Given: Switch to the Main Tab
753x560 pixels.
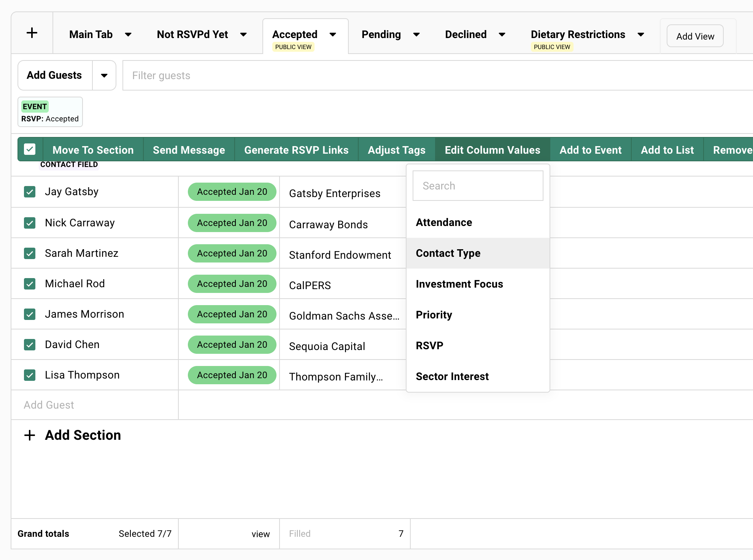Looking at the screenshot, I should click(x=91, y=34).
